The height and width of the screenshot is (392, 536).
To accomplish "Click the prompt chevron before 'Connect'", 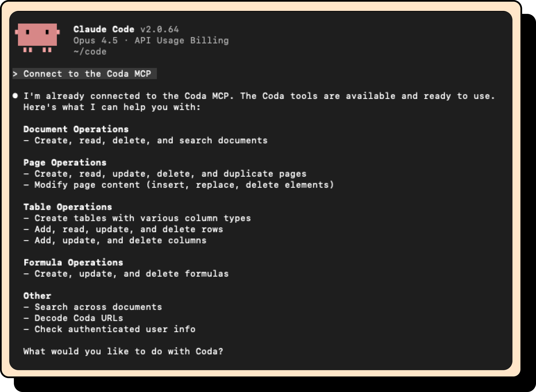I will (x=15, y=74).
